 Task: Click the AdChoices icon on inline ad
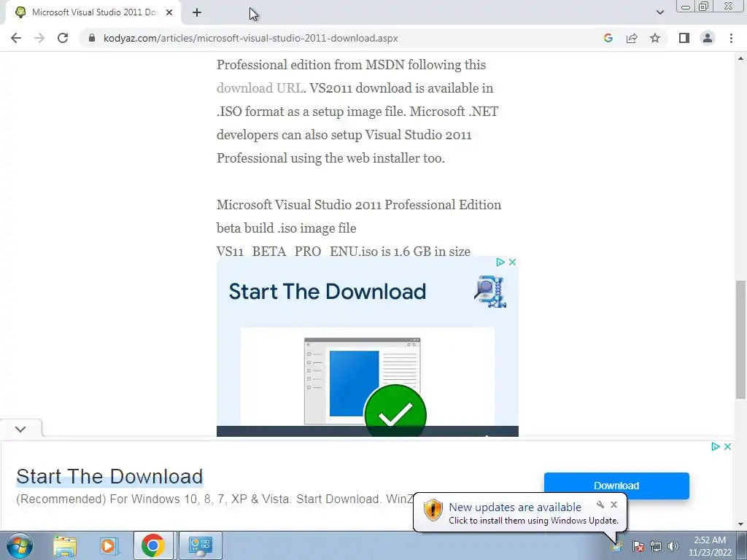[500, 262]
